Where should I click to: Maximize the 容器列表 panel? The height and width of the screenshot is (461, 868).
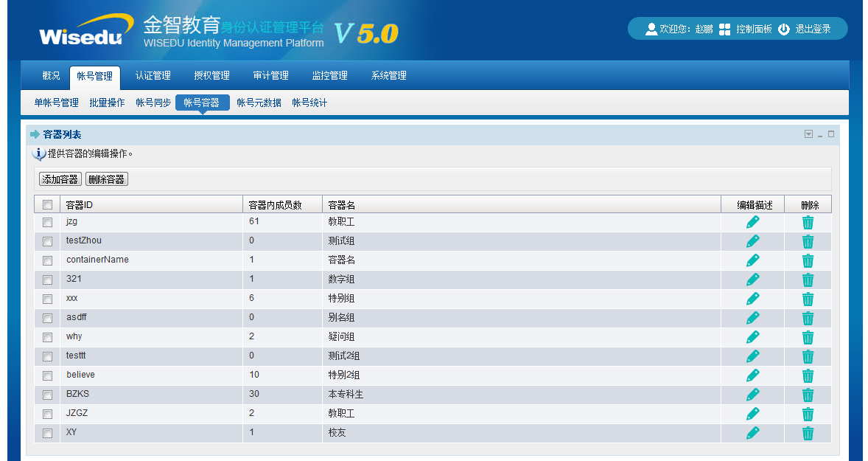pos(831,134)
